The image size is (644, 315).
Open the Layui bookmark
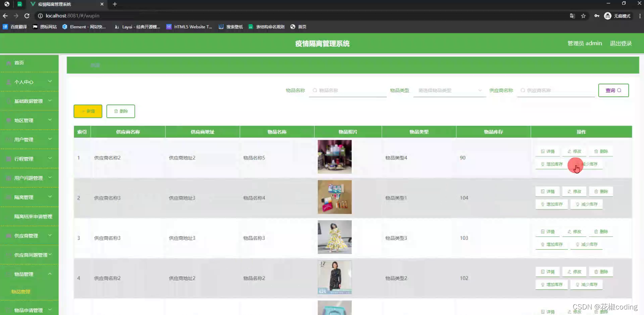click(x=138, y=26)
